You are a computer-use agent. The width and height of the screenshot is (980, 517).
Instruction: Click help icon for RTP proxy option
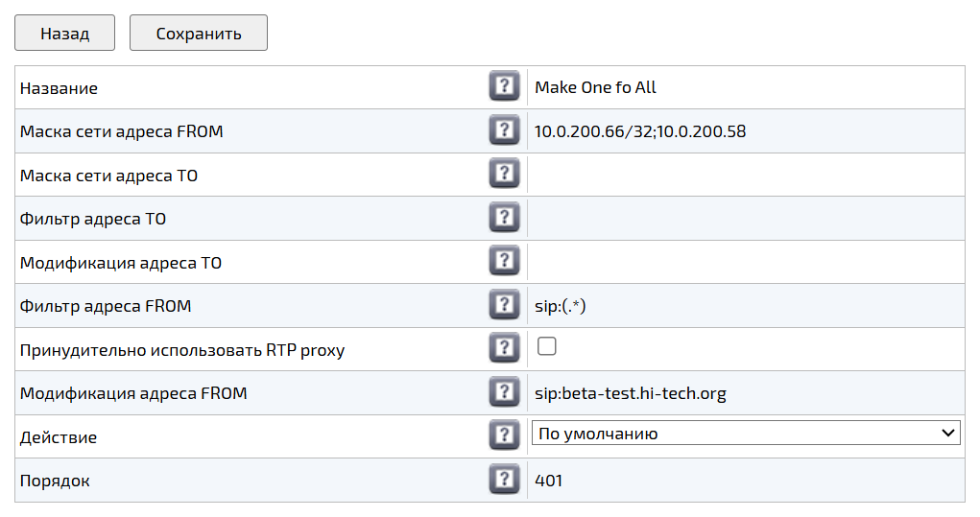[504, 349]
